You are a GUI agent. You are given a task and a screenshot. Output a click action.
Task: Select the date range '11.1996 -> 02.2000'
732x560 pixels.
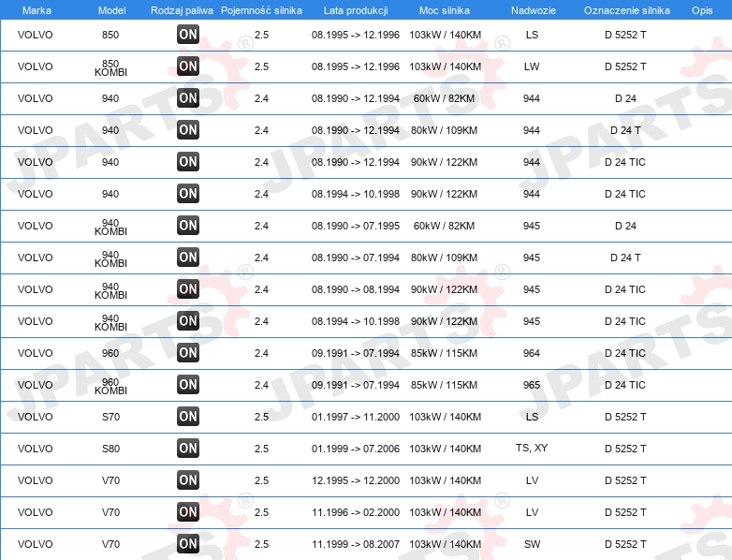[x=356, y=512]
